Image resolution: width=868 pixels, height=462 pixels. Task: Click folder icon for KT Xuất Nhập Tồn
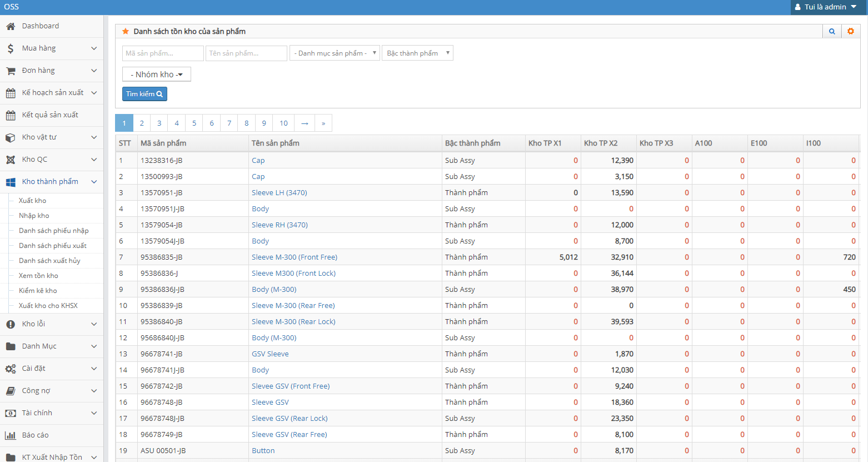pyautogui.click(x=11, y=457)
